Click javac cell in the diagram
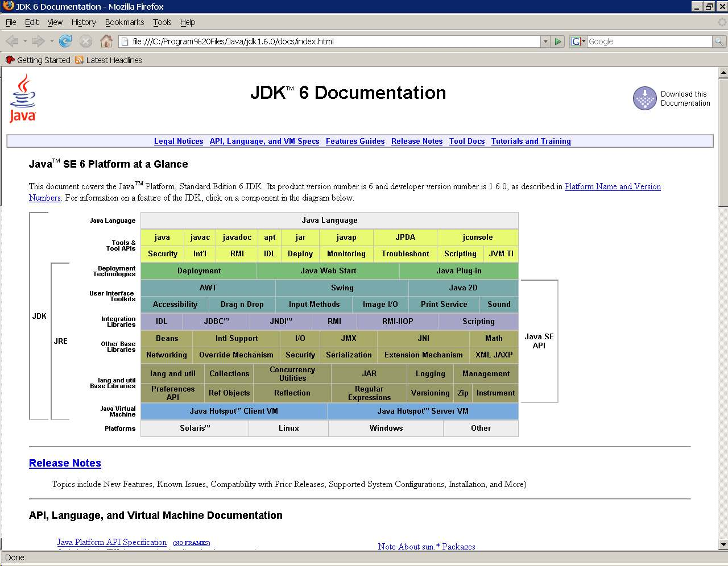Screen dimensions: 728x566 pos(200,238)
